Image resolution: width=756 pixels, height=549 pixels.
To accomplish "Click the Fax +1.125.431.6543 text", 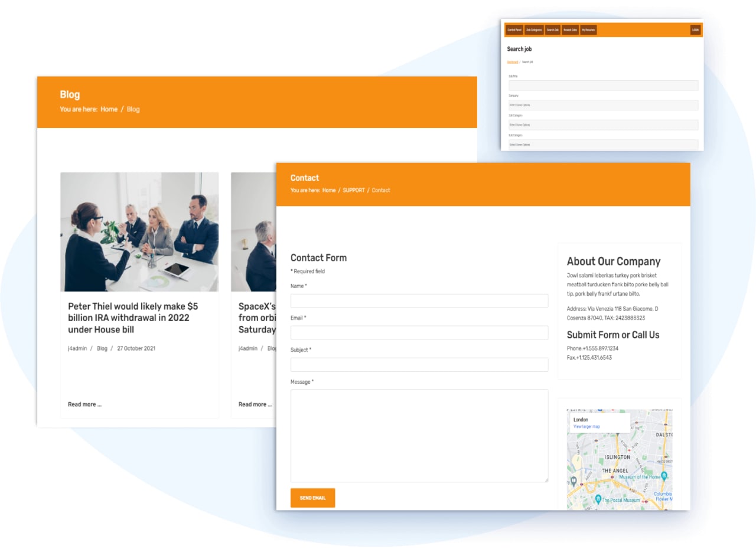I will [589, 358].
